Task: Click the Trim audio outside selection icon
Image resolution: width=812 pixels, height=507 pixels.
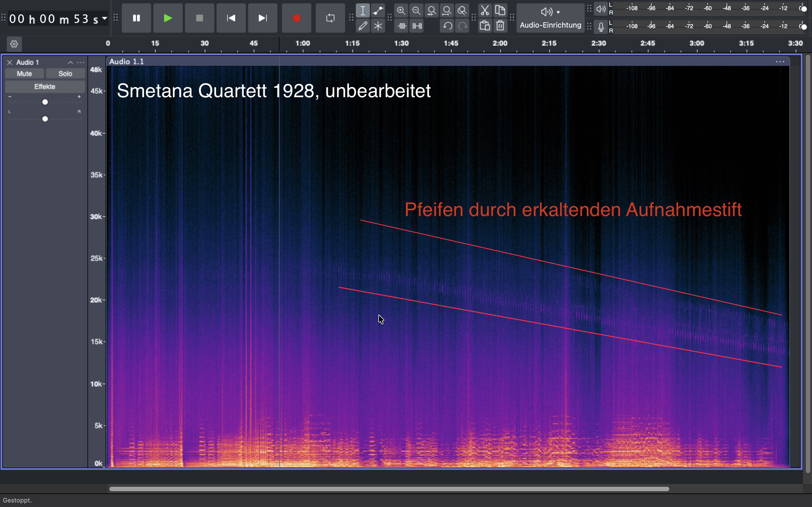Action: [x=402, y=26]
